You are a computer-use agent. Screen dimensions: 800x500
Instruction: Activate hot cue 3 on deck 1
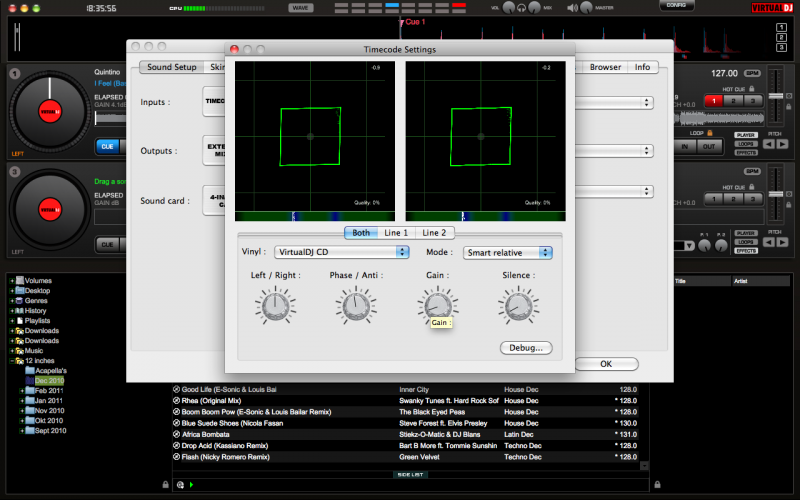coord(753,101)
